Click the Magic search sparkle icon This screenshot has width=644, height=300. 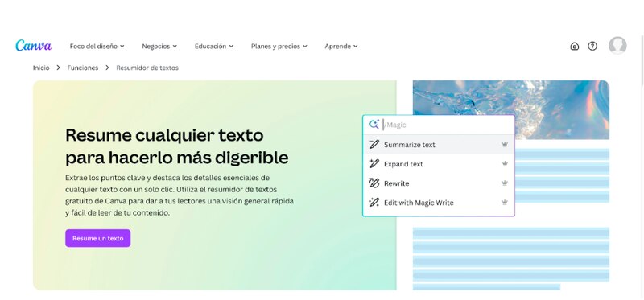tap(374, 125)
